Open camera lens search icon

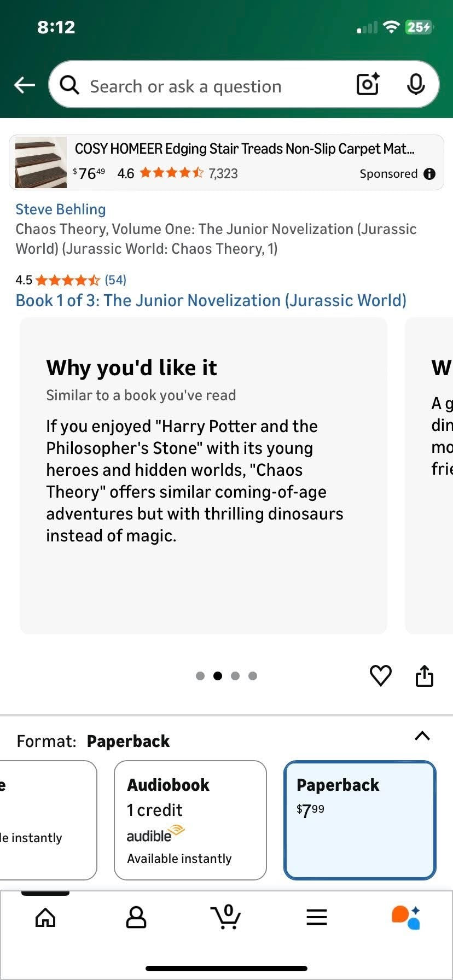click(x=368, y=84)
